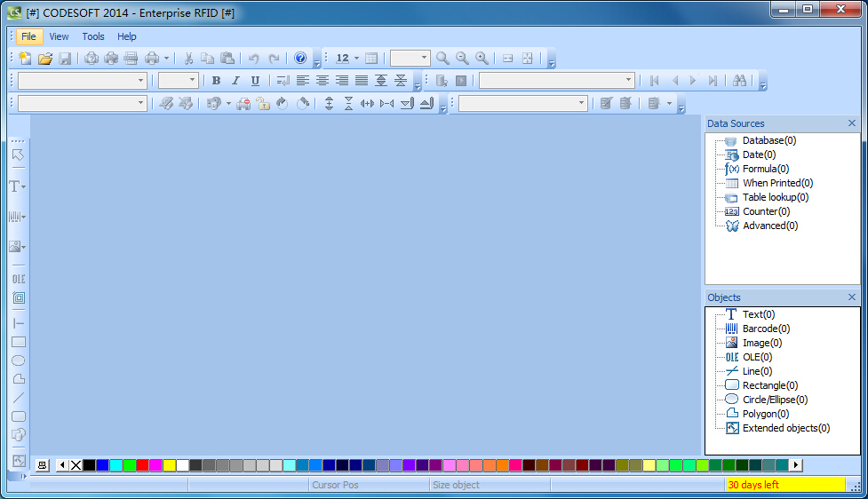Select the Rectangle drawing tool
Viewport: 868px width, 499px height.
click(x=19, y=342)
